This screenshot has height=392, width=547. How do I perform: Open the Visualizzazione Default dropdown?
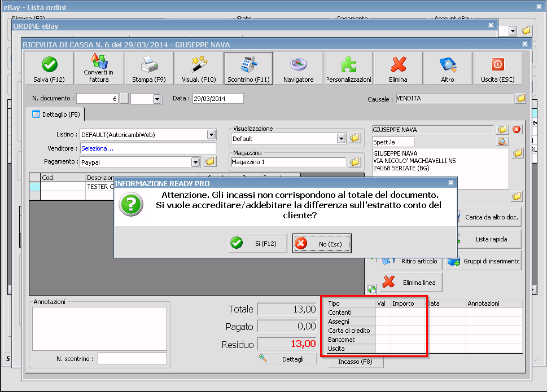(341, 139)
